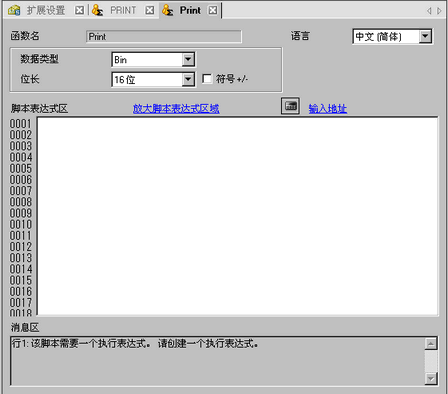Click the 输入地址 link
Screen dimensions: 448x394
coord(328,109)
